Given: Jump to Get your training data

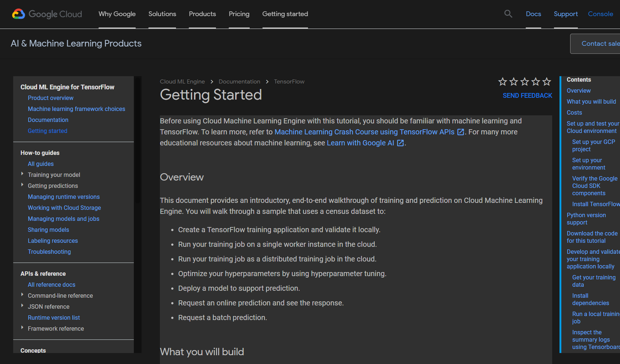Looking at the screenshot, I should [x=594, y=281].
